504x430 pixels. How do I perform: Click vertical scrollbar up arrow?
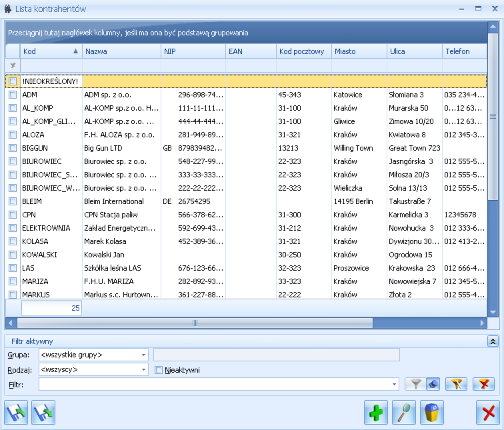point(493,27)
